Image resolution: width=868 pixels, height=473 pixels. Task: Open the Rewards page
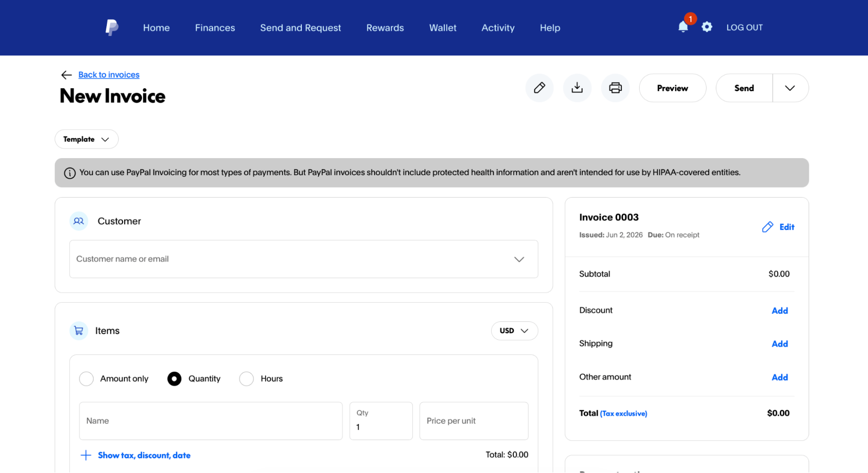click(x=385, y=27)
